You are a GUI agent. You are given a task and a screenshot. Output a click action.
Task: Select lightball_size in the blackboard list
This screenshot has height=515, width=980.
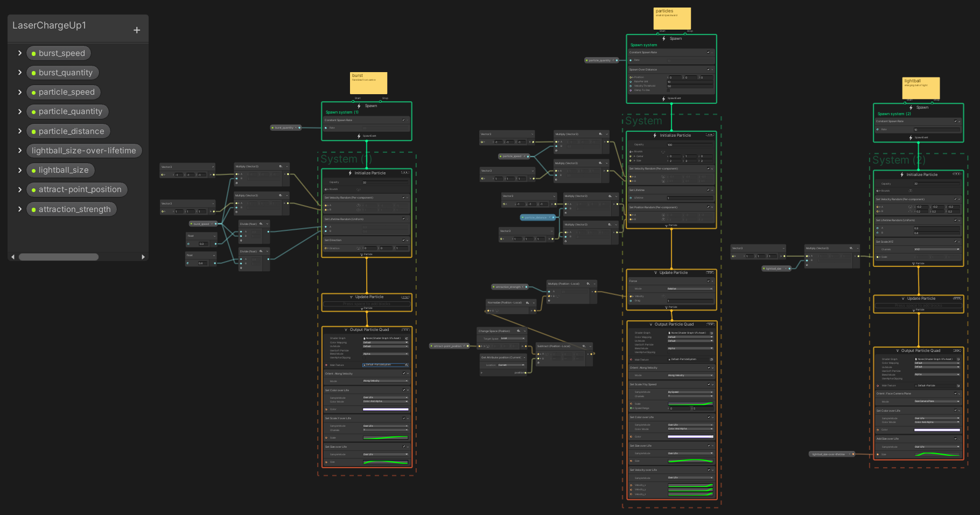(63, 170)
